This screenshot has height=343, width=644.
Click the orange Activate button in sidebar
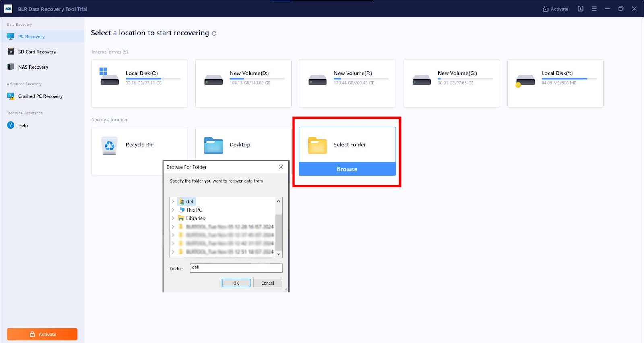[x=42, y=334]
